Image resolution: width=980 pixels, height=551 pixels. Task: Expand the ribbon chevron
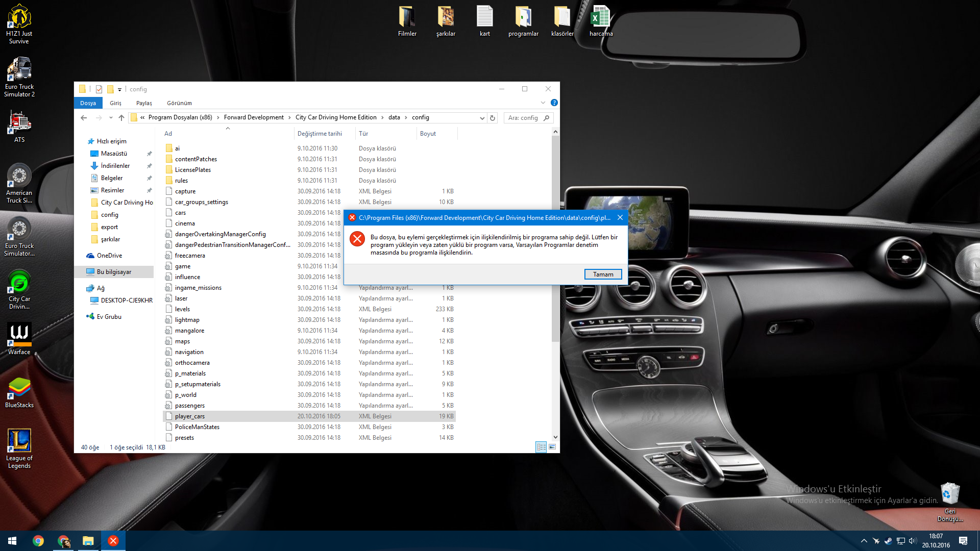point(543,103)
